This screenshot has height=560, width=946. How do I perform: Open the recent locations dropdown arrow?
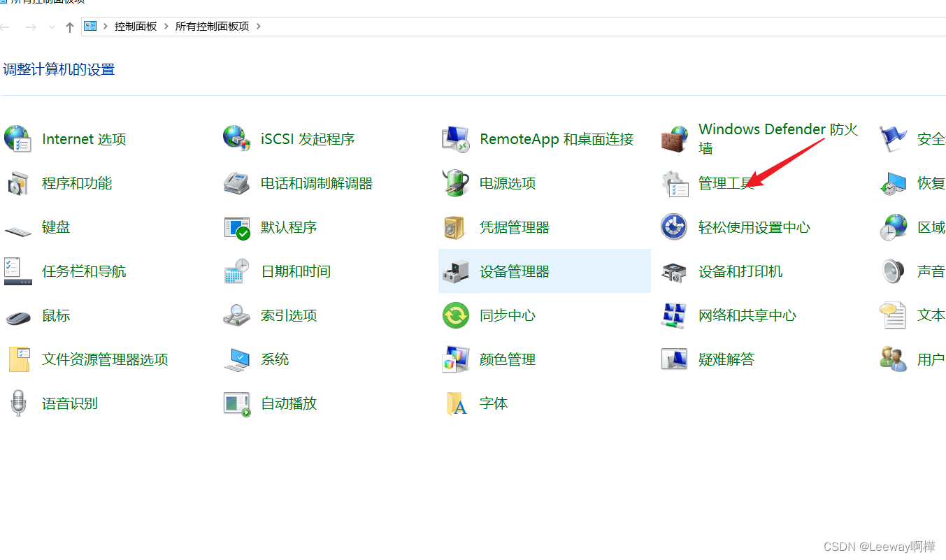[x=52, y=27]
